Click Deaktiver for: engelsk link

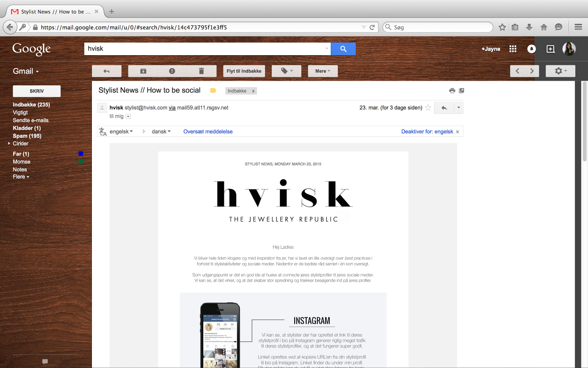tap(427, 131)
